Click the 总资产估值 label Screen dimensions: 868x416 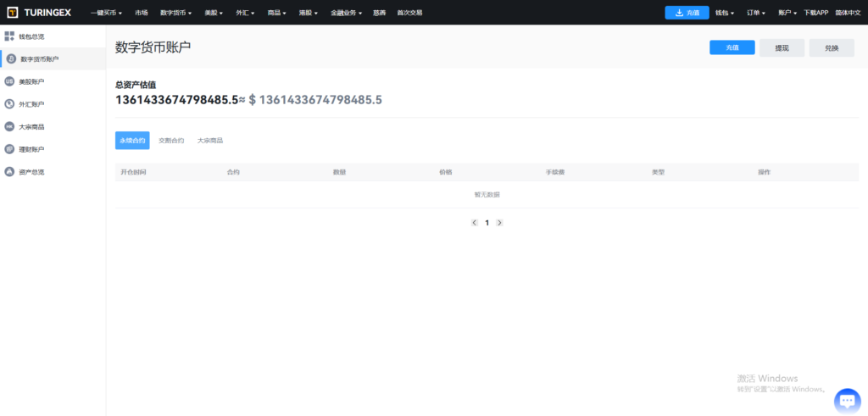136,86
